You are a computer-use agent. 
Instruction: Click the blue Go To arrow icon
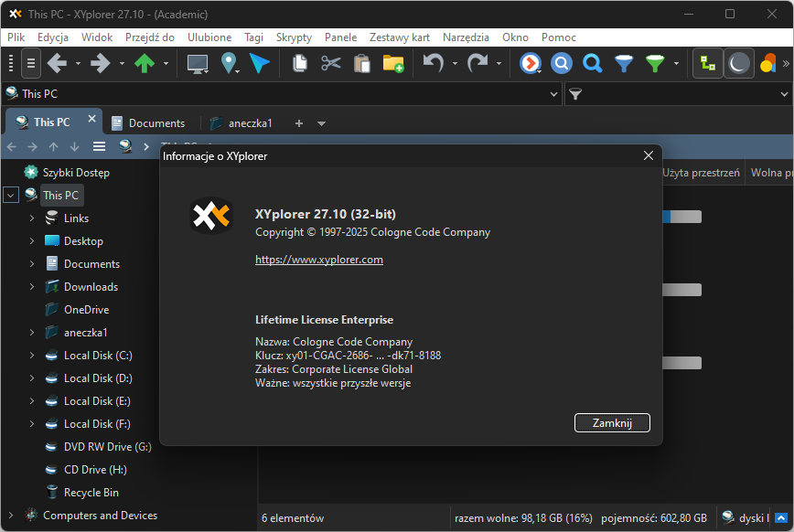coord(259,63)
